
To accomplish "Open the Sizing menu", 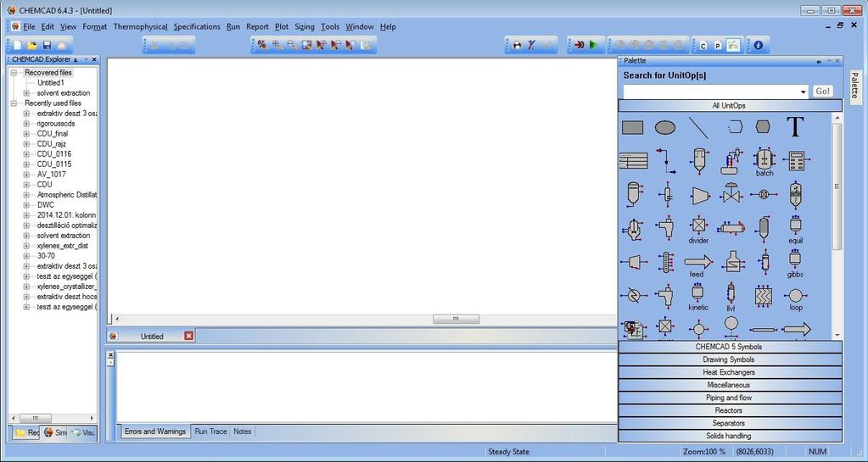I will tap(304, 26).
